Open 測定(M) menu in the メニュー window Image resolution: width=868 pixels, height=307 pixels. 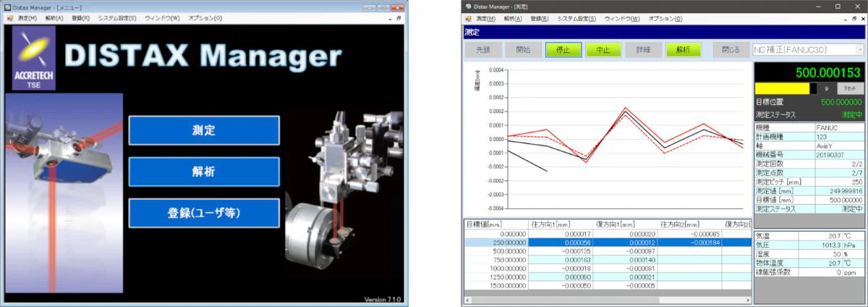(x=27, y=17)
